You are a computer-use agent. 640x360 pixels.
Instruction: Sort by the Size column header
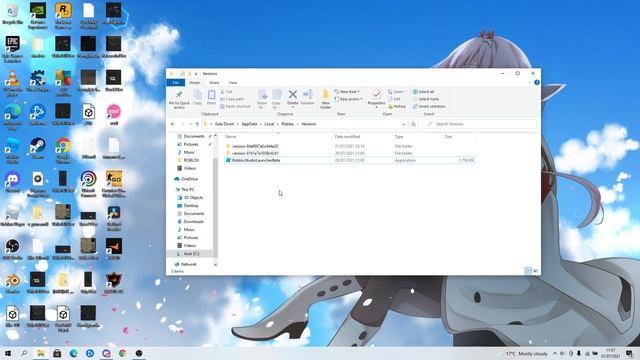(x=448, y=137)
